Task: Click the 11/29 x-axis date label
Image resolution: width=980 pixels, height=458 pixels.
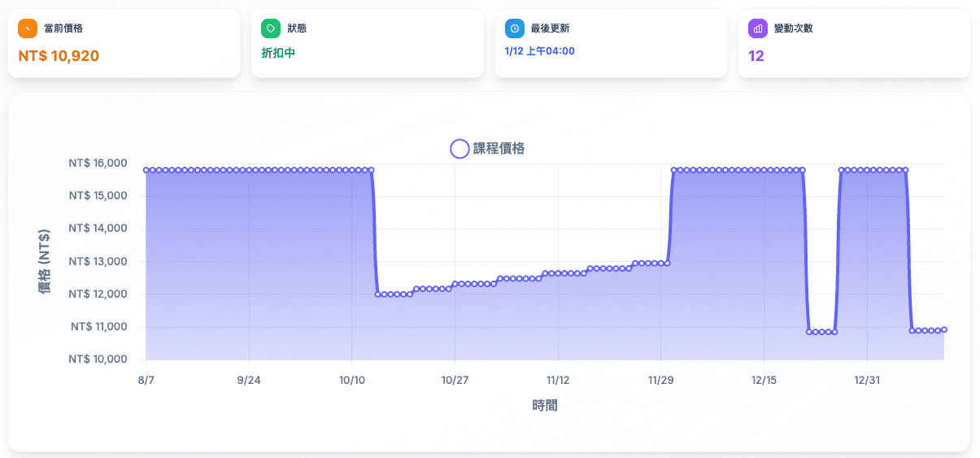Action: [x=660, y=381]
